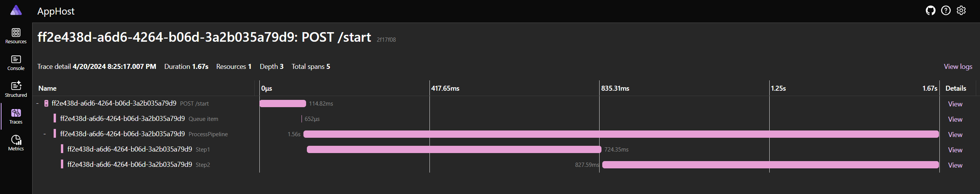The image size is (980, 194).
Task: Open the Console logs icon
Action: coord(16,59)
